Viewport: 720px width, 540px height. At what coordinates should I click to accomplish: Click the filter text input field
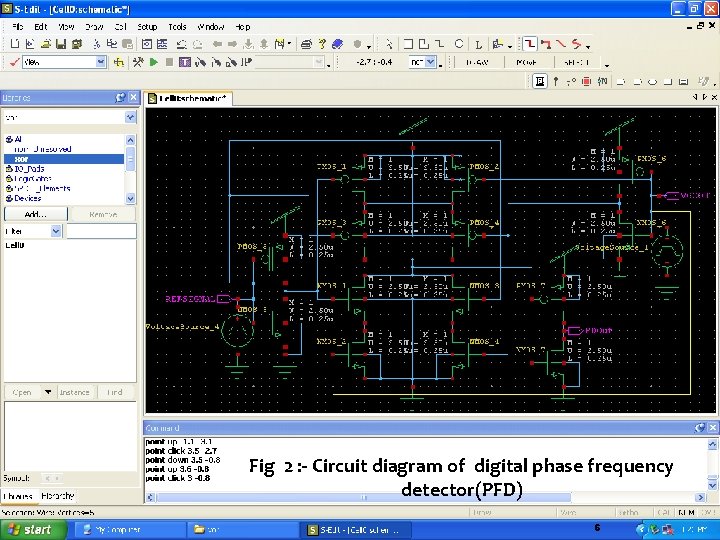click(x=100, y=231)
